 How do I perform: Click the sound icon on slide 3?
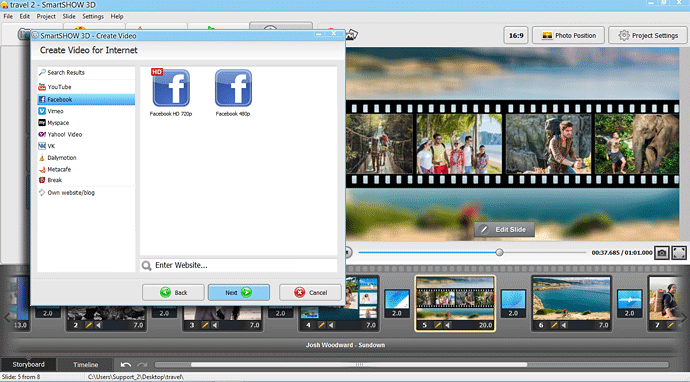point(215,325)
